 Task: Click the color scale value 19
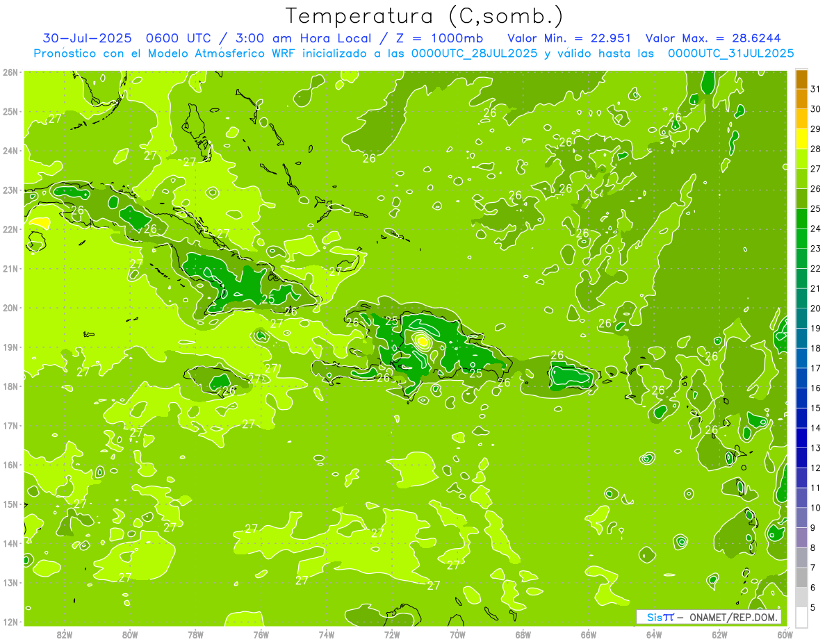coord(816,328)
